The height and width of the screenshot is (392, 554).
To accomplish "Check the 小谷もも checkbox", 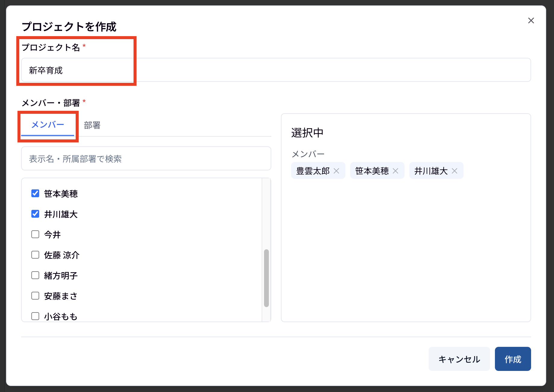I will click(x=35, y=316).
